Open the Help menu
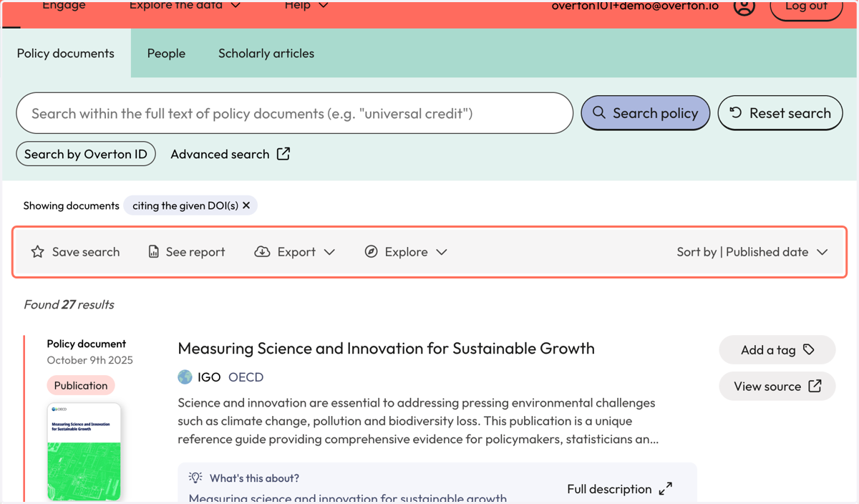 tap(306, 6)
